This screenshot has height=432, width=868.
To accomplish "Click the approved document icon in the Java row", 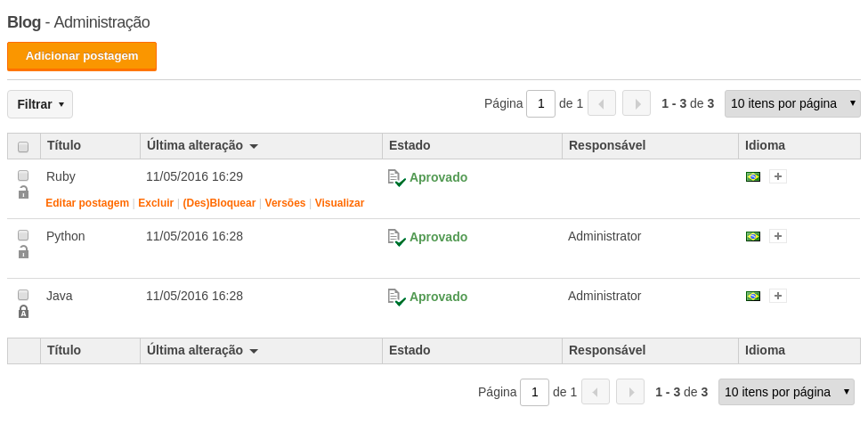I will (397, 298).
